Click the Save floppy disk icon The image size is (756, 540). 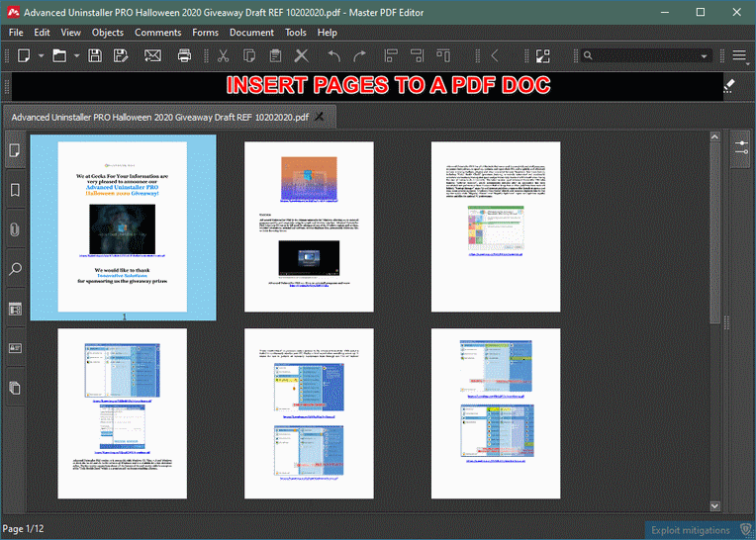pyautogui.click(x=95, y=55)
